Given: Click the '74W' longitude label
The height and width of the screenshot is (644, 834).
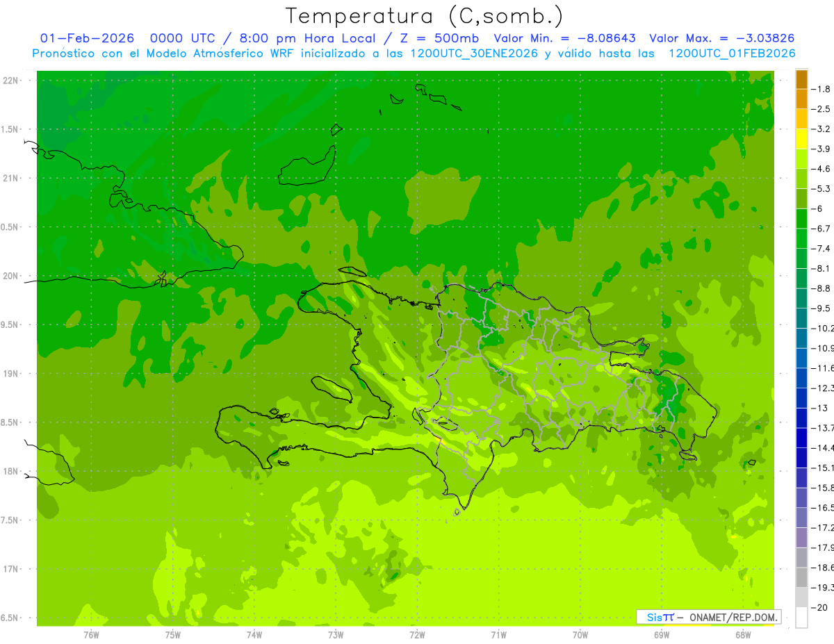Looking at the screenshot, I should click(254, 634).
